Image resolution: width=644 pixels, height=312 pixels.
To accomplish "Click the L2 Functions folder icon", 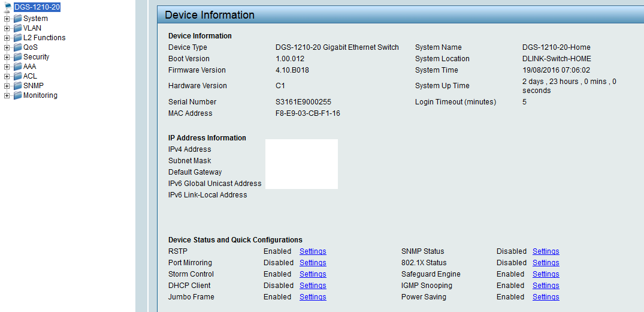I will point(17,38).
